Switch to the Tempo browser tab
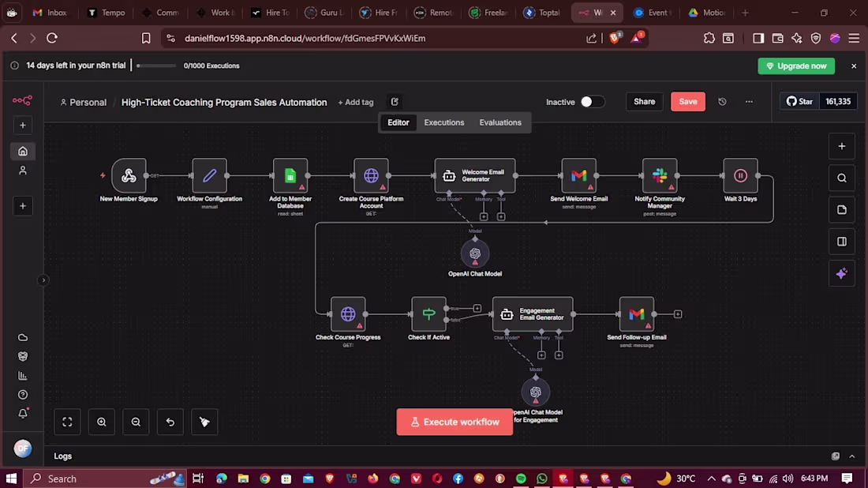The height and width of the screenshot is (488, 868). click(x=106, y=12)
